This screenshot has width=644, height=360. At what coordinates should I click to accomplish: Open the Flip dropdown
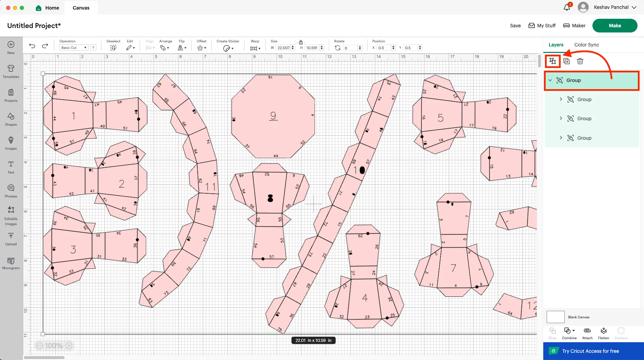182,48
